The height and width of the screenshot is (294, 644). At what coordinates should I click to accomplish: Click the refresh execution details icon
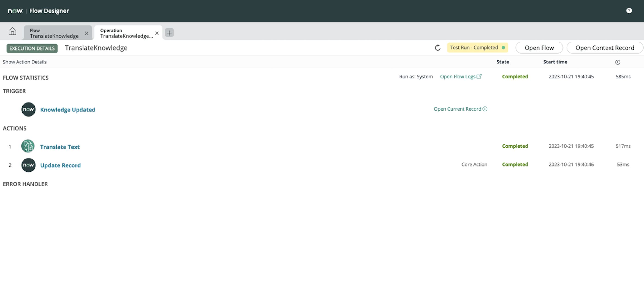click(x=437, y=48)
